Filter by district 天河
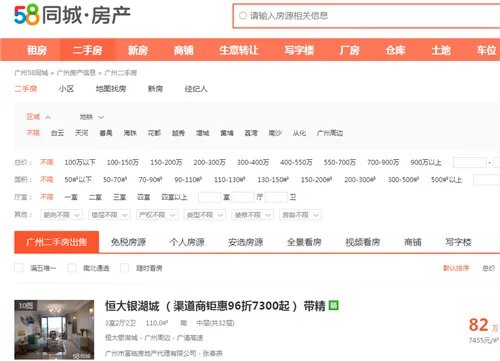This screenshot has height=361, width=500. coord(81,133)
